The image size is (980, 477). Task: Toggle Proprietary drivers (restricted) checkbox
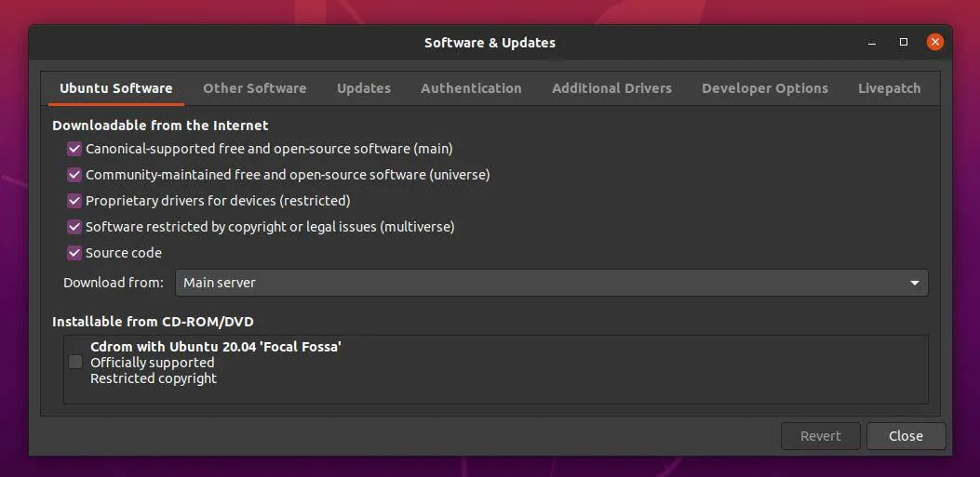(74, 201)
